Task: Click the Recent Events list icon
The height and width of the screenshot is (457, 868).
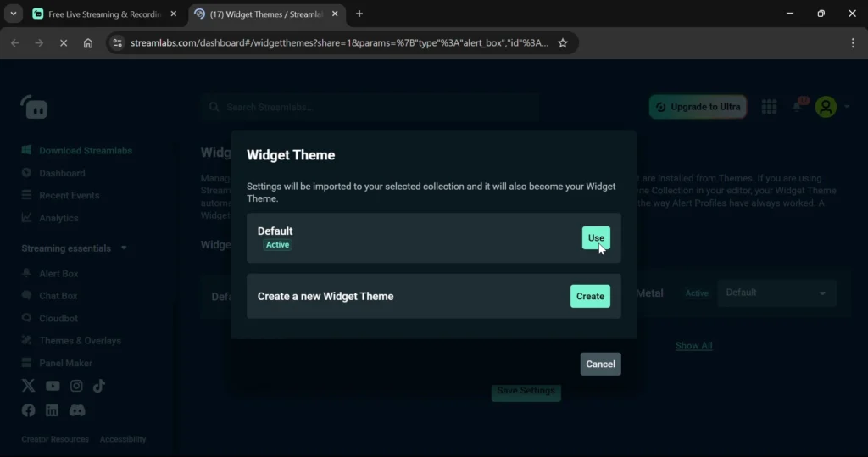Action: (x=26, y=195)
